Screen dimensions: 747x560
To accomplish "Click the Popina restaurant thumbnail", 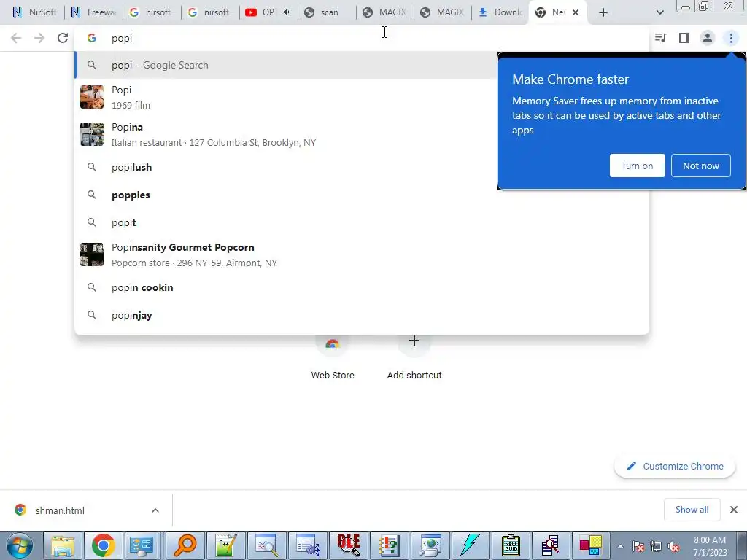I will (91, 134).
